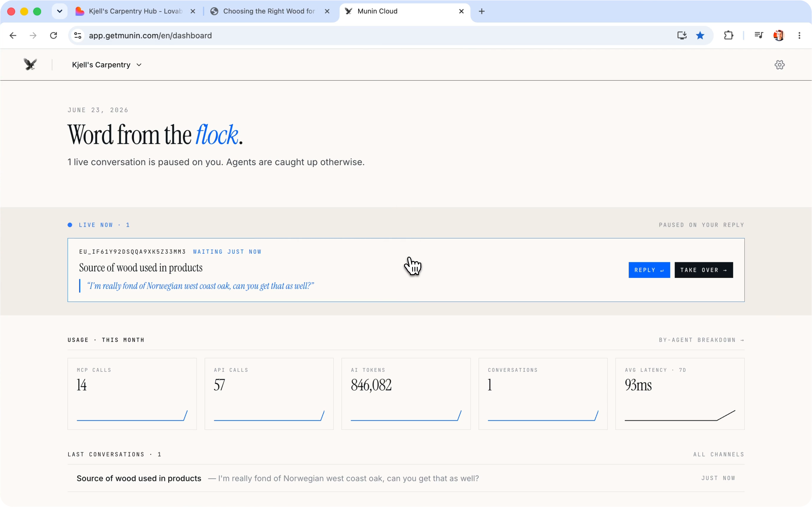Click the install app icon in address bar
The height and width of the screenshot is (507, 812).
[x=681, y=36]
